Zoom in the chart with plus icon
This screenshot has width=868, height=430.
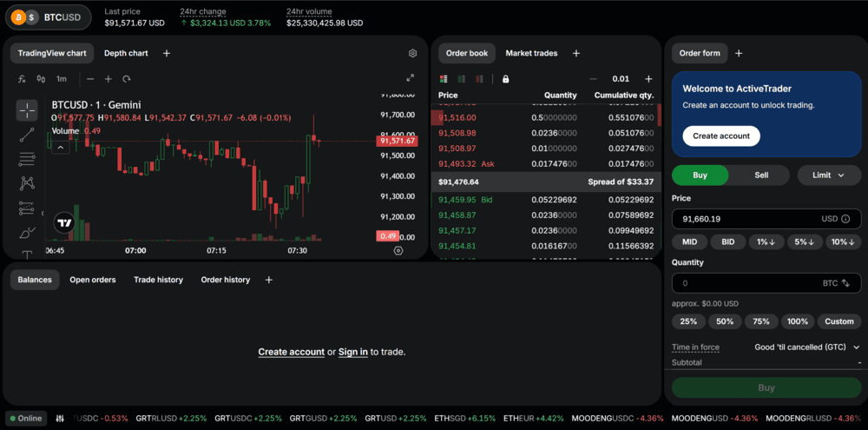(x=108, y=79)
